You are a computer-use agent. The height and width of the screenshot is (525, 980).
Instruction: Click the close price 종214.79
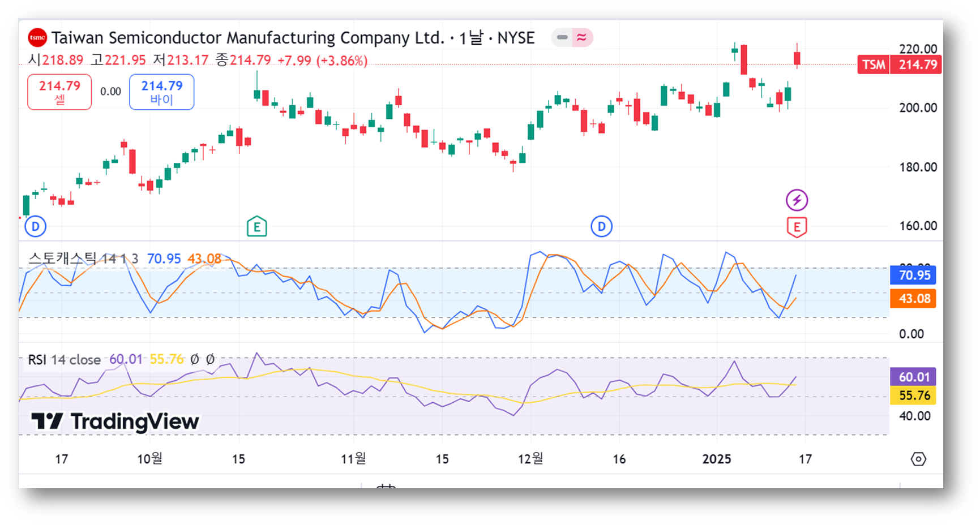coord(243,60)
